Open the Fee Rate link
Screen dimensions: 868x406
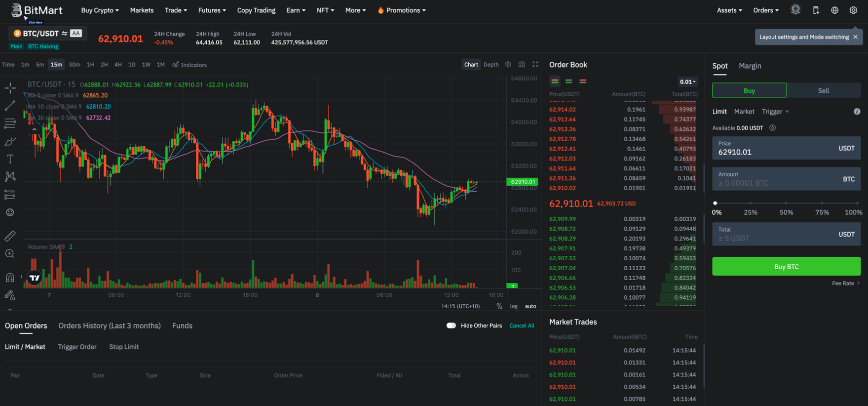click(846, 283)
